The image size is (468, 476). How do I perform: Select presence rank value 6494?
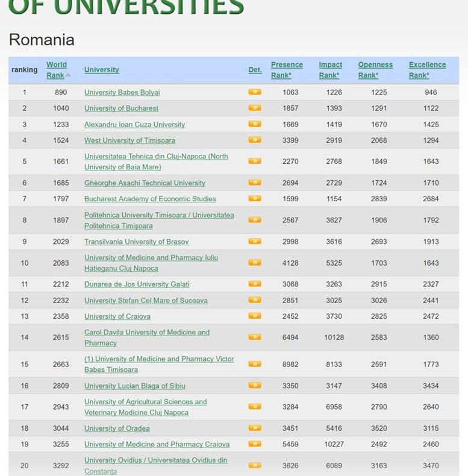pyautogui.click(x=290, y=337)
